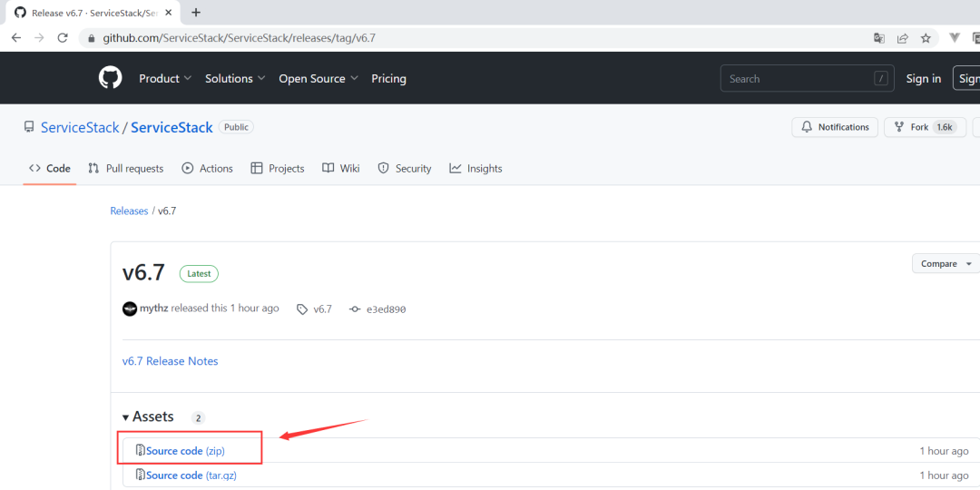Click the Latest release badge

click(199, 274)
